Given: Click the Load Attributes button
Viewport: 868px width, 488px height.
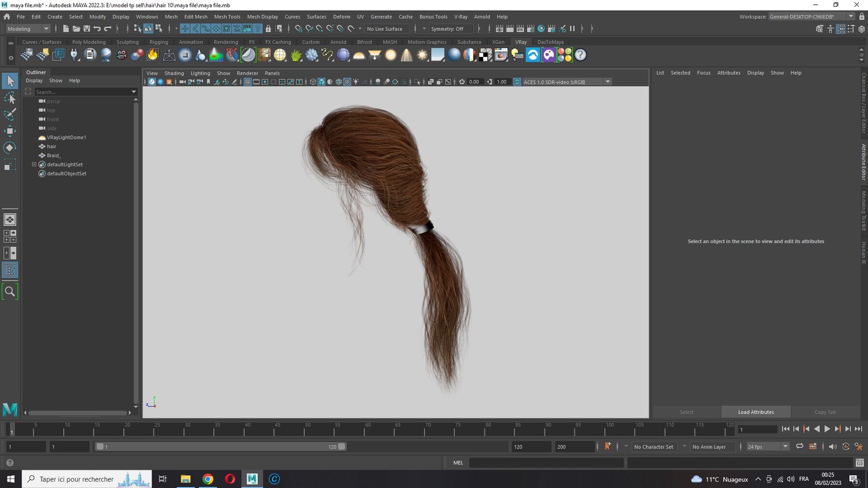Looking at the screenshot, I should click(x=756, y=412).
